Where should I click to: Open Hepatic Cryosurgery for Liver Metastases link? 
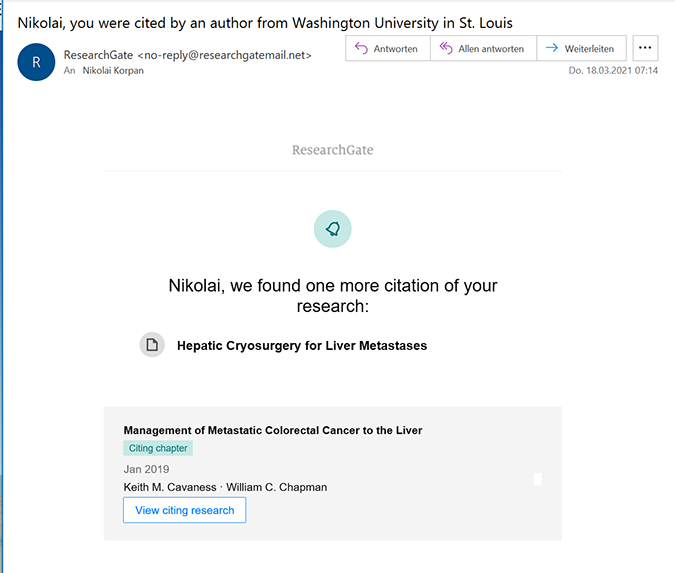tap(302, 346)
